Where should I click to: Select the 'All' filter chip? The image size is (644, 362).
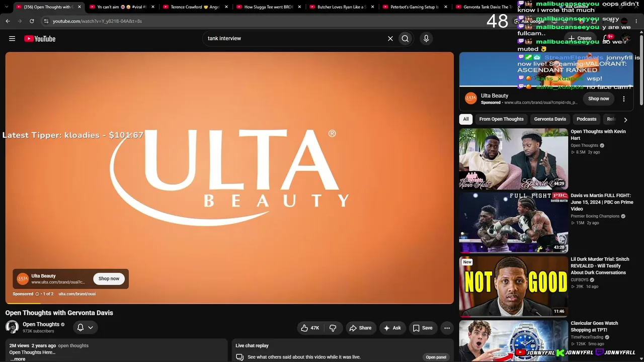coord(466,119)
